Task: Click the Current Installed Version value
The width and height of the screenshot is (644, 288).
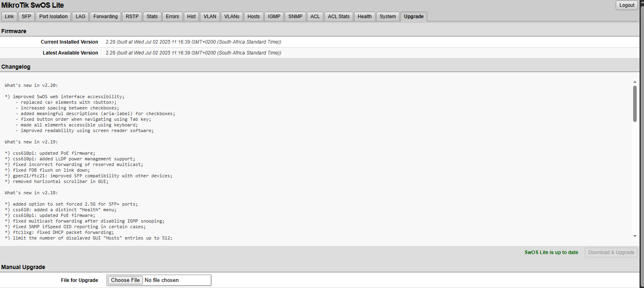Action: point(193,42)
